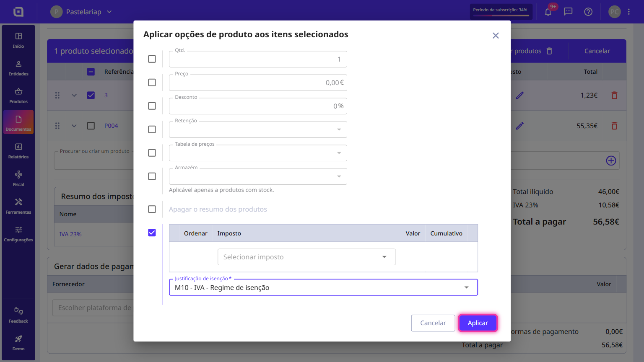The image size is (644, 362).
Task: Open the PC user avatar
Action: coord(615,12)
